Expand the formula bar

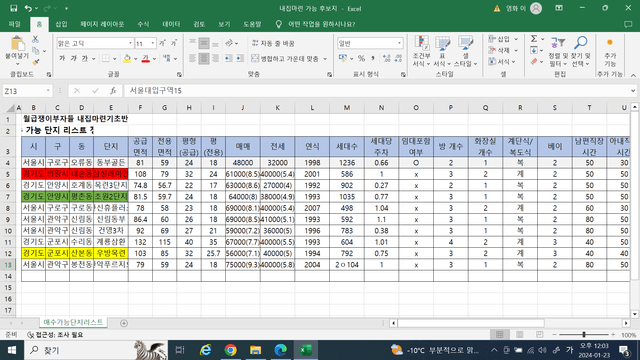tap(633, 91)
